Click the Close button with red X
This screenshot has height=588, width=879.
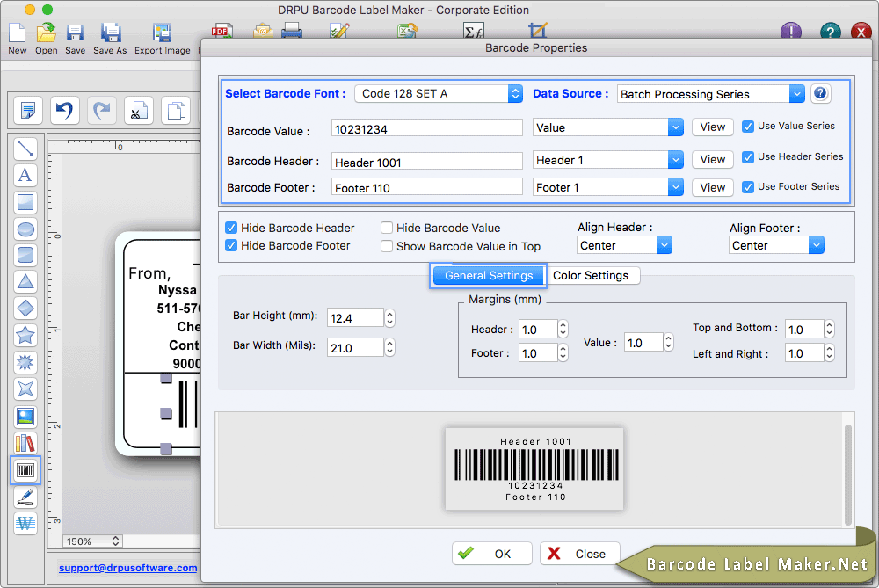click(x=580, y=554)
